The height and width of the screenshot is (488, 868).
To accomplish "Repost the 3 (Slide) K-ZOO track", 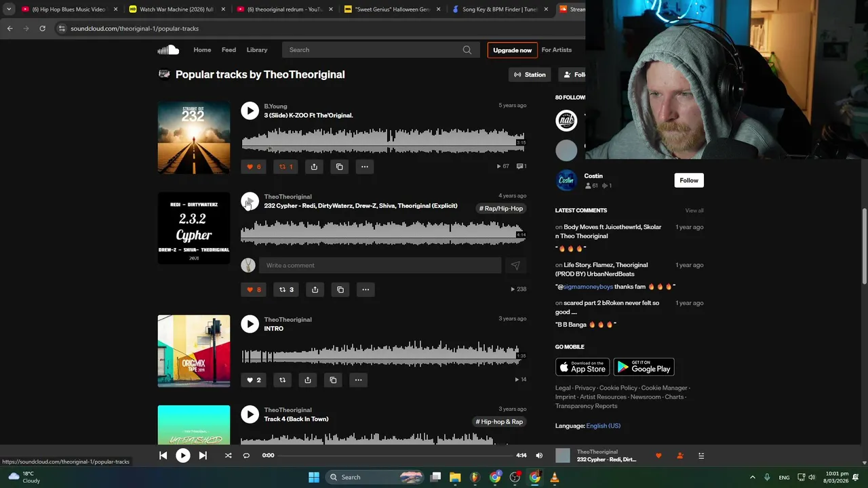I will pos(286,167).
